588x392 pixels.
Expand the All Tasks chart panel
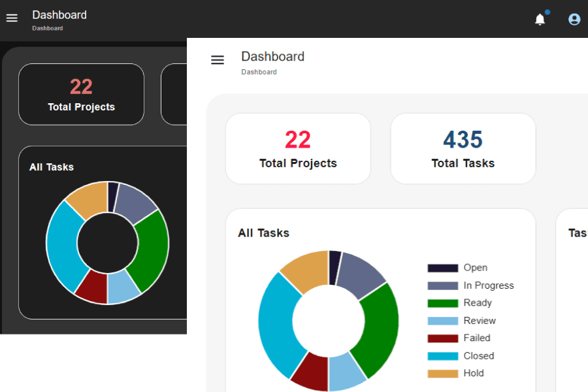coord(263,233)
